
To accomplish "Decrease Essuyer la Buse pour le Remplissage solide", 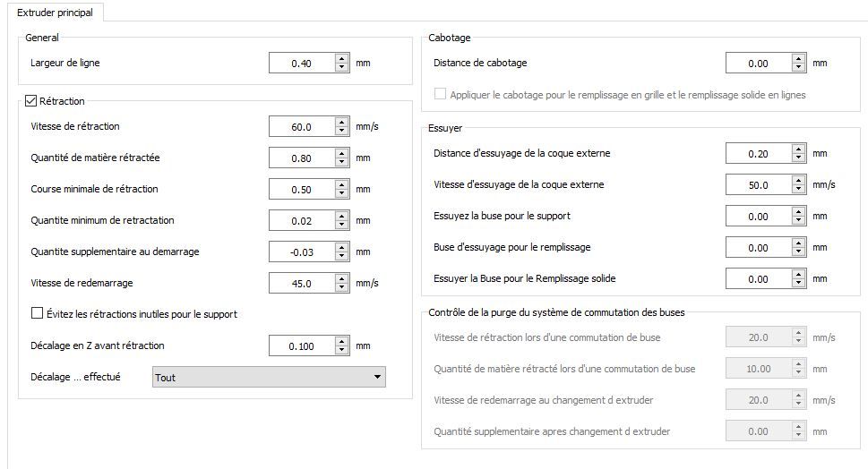I will (x=798, y=283).
